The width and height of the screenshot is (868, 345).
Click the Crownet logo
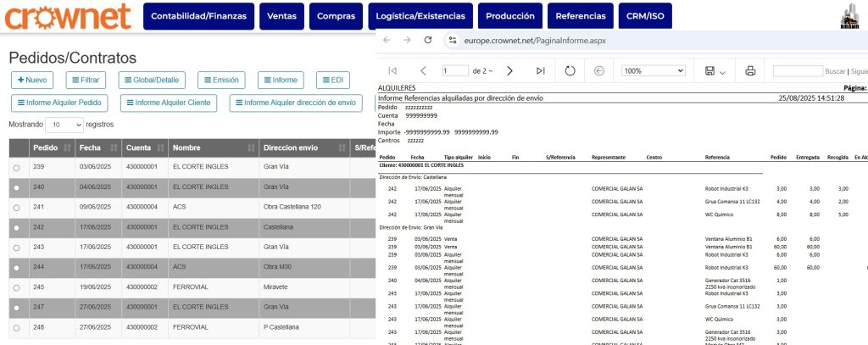tap(68, 15)
